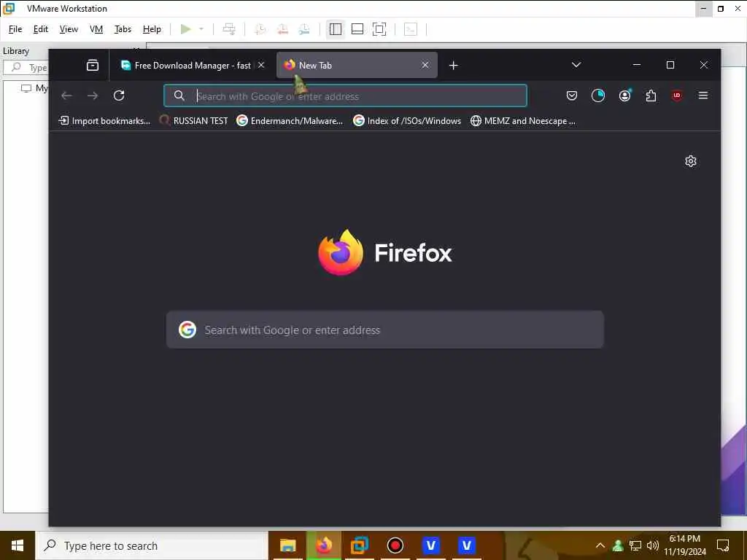Click VMware Library search field
The height and width of the screenshot is (560, 747).
pyautogui.click(x=26, y=67)
